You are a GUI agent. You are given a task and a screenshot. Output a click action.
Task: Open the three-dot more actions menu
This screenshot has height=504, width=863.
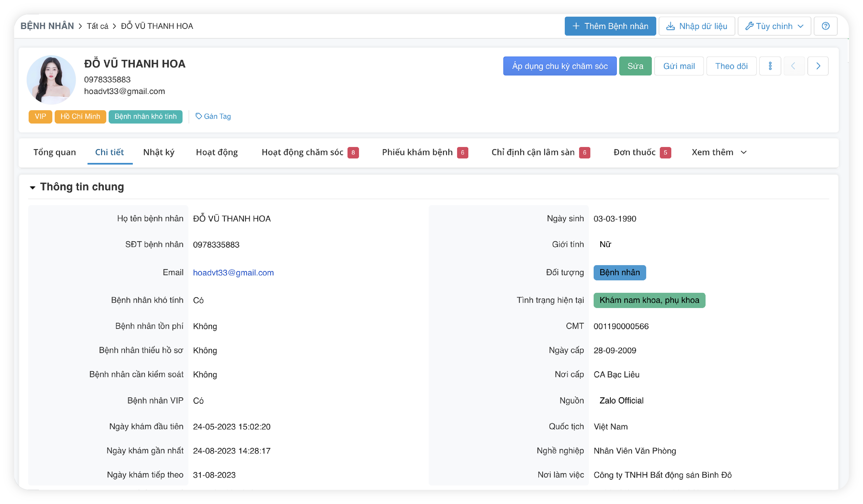(x=770, y=66)
